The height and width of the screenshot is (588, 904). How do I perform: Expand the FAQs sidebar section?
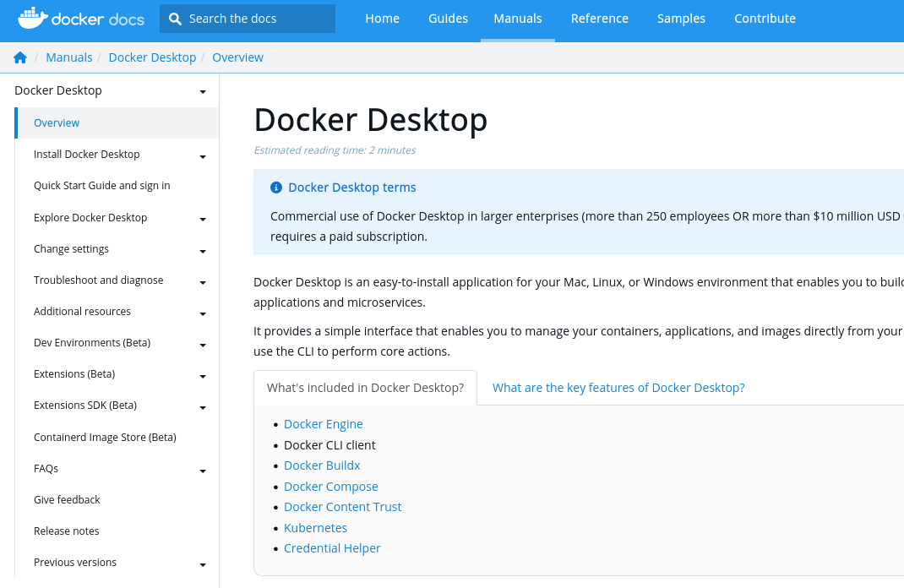click(203, 471)
